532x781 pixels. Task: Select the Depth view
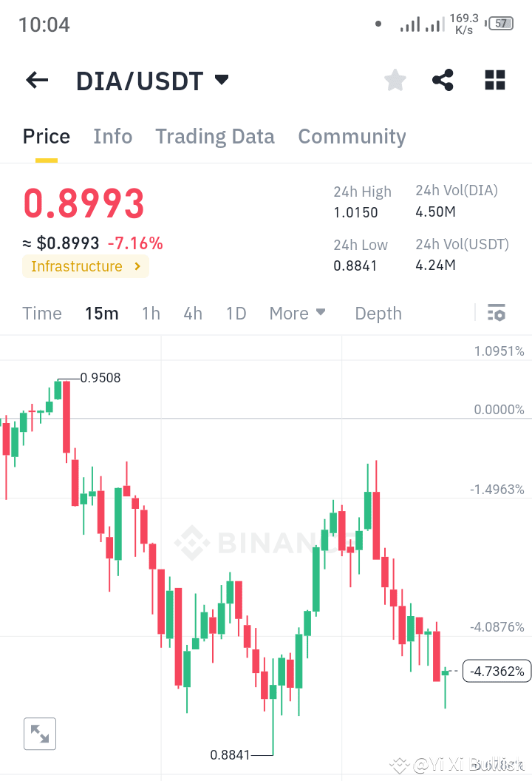pos(378,314)
